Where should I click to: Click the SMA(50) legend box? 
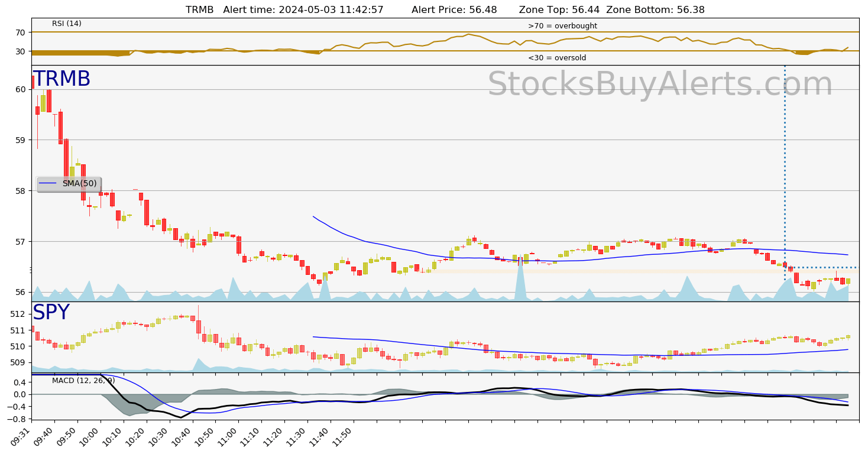point(69,184)
